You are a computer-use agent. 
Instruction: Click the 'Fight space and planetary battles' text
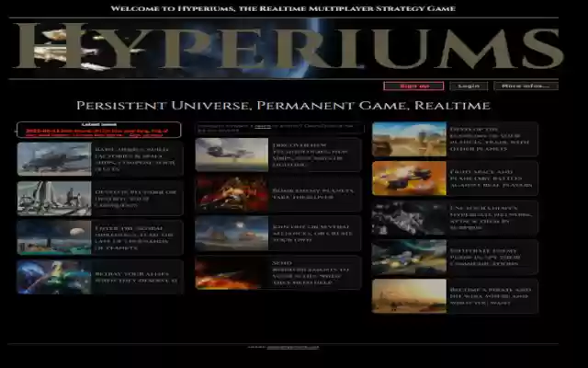click(x=491, y=178)
